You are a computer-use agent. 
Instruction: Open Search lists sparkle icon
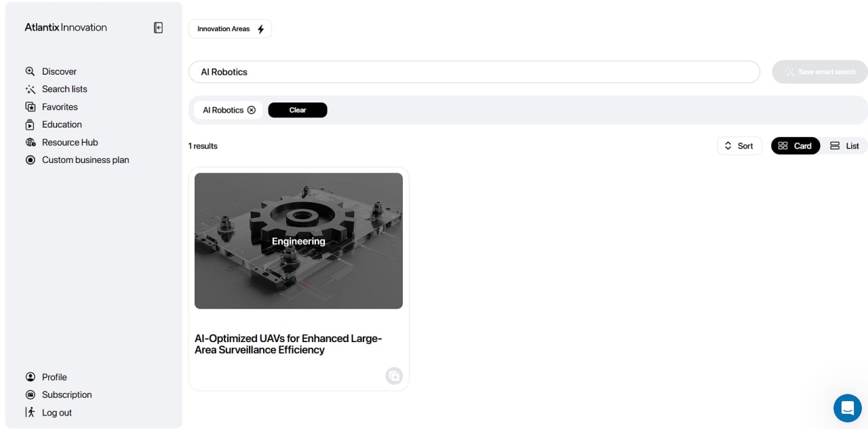pyautogui.click(x=30, y=89)
